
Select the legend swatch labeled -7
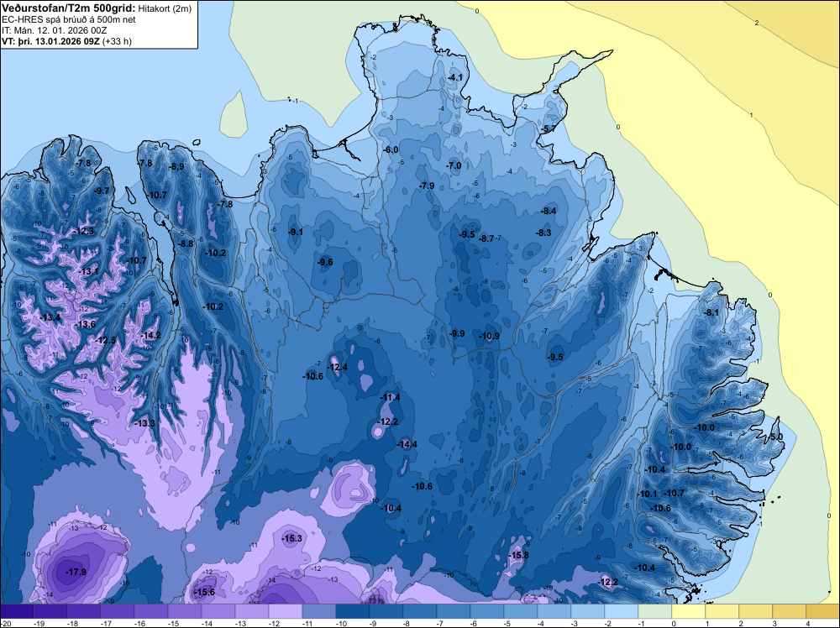click(x=454, y=611)
